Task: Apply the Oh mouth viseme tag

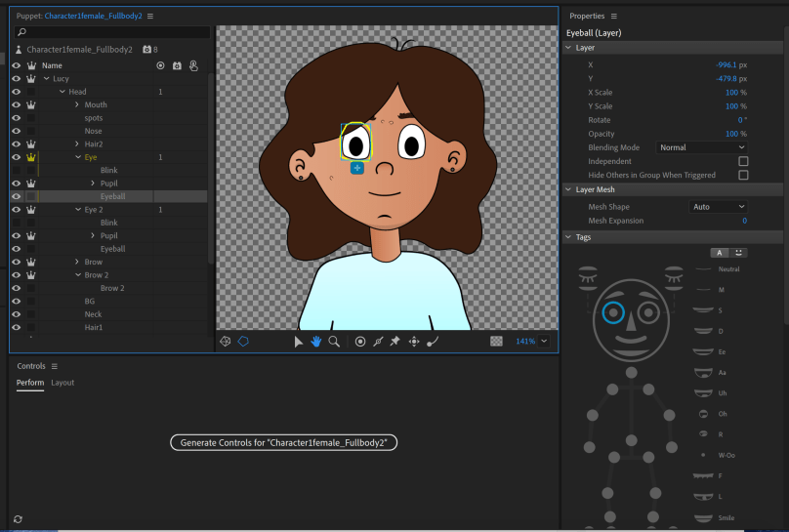Action: tap(713, 414)
